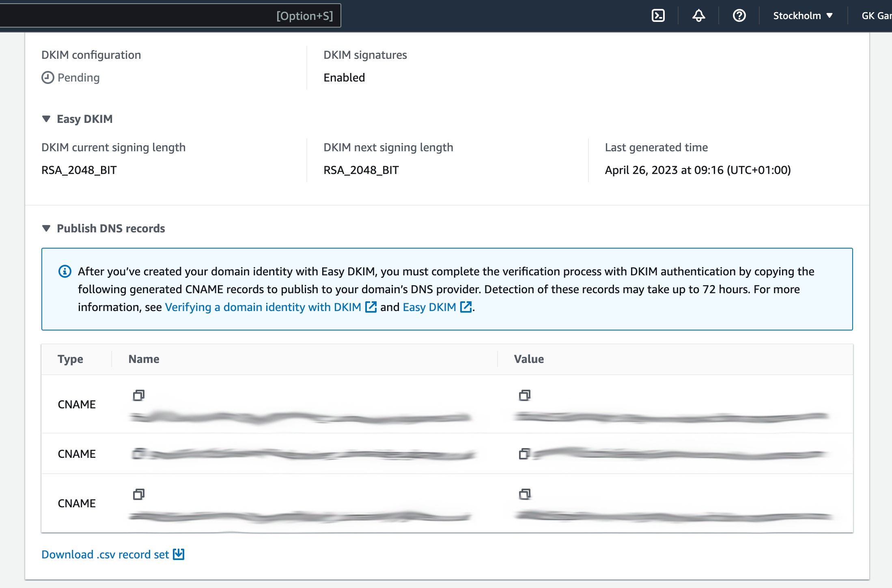Click the third row CNAME type cell
This screenshot has width=892, height=588.
tap(77, 503)
